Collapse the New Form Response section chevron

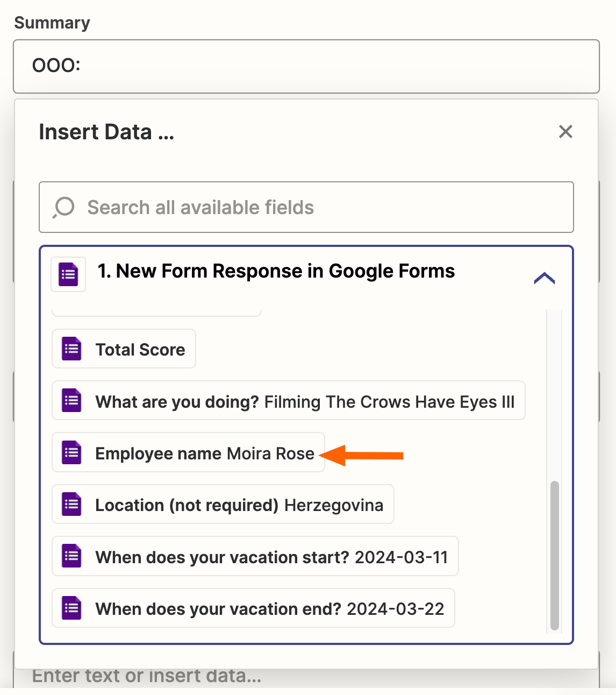[544, 278]
